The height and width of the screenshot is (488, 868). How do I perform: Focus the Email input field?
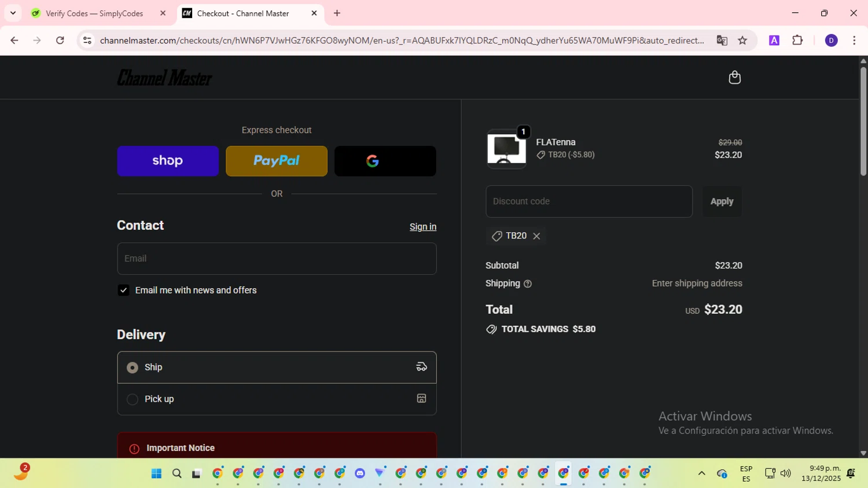click(277, 259)
